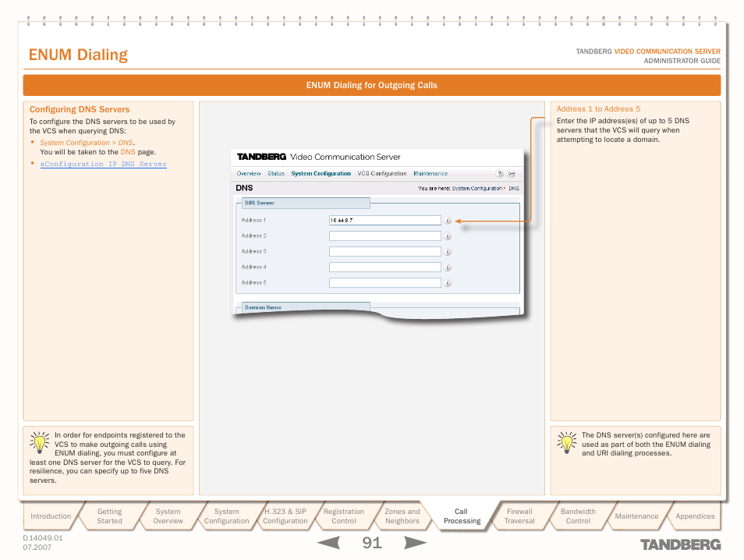744x560 pixels.
Task: Click page number 91
Action: pyautogui.click(x=372, y=542)
